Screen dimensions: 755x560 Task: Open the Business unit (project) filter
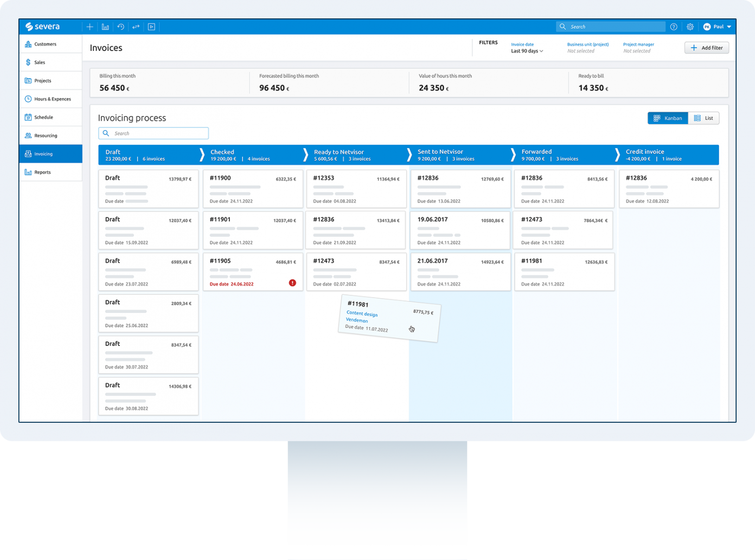coord(587,48)
